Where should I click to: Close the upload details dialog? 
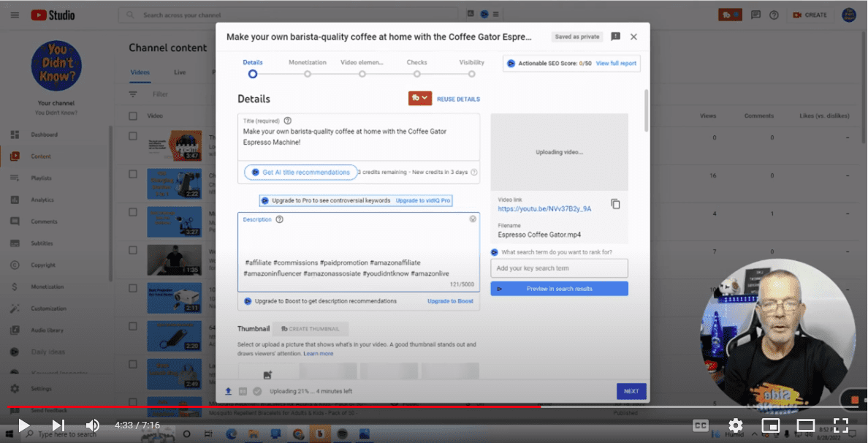[634, 37]
